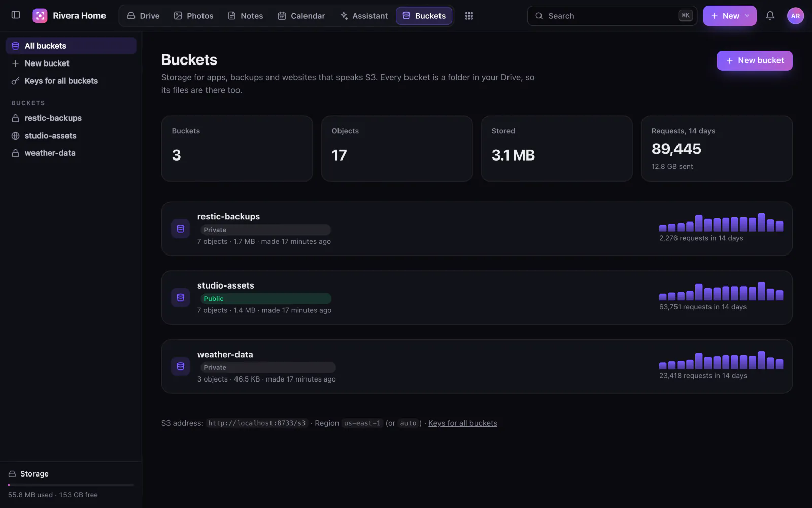Open studio-assets in the sidebar list
The height and width of the screenshot is (508, 812).
[71, 136]
